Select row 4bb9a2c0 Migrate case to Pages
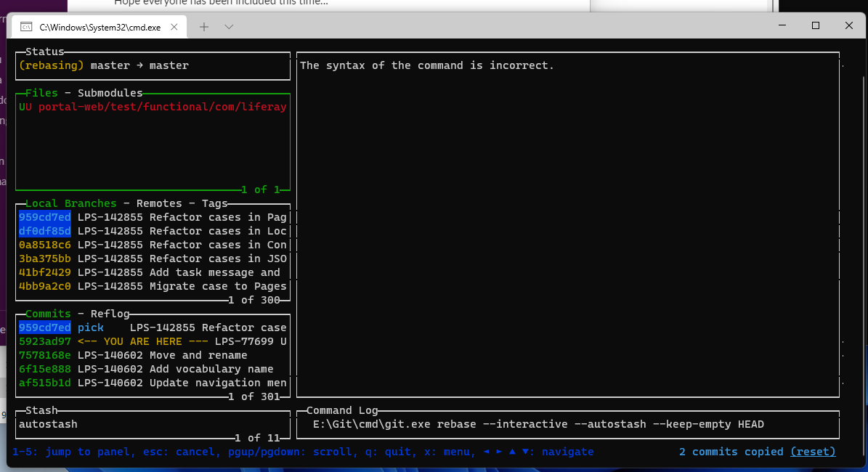The image size is (868, 472). pyautogui.click(x=153, y=286)
